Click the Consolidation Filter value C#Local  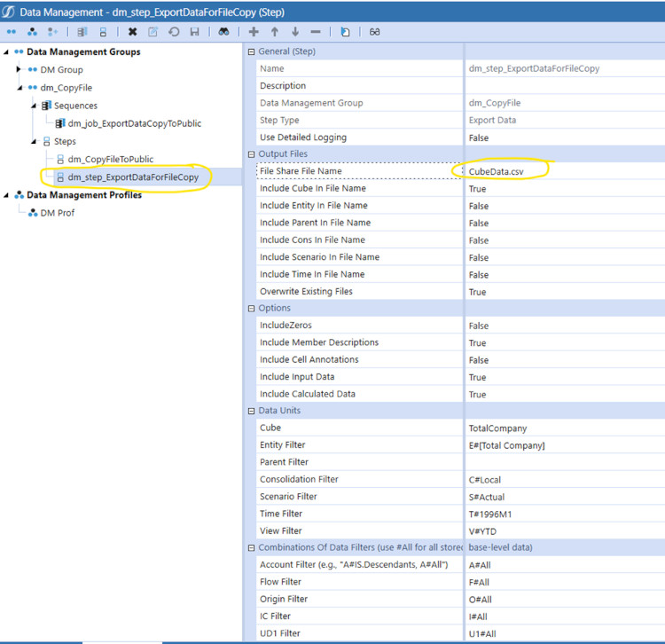(x=485, y=480)
